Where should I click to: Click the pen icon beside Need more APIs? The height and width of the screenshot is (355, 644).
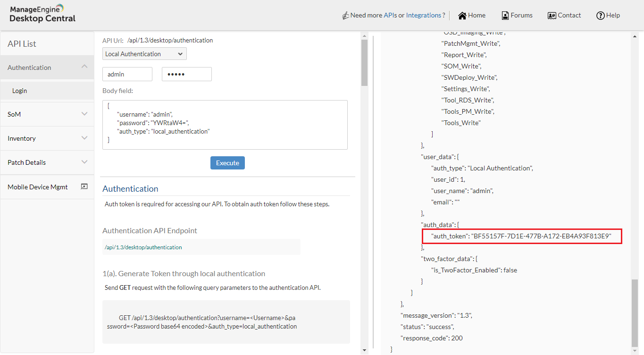click(x=346, y=16)
